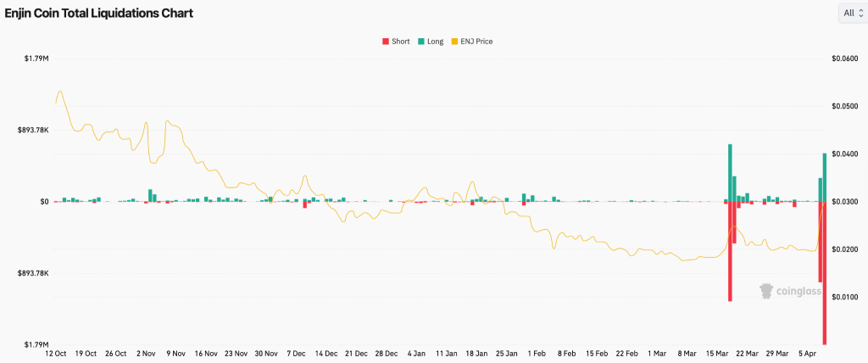The image size is (868, 363).
Task: Click the chevron arrow beside All
Action: pos(860,13)
